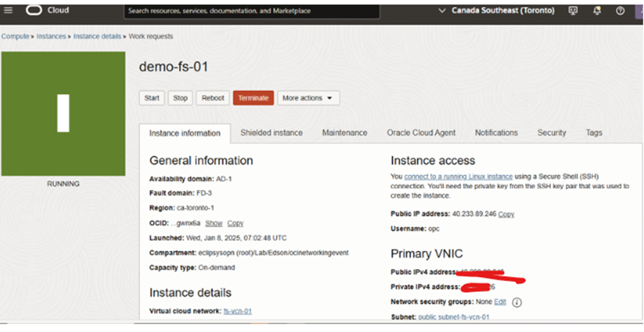Screen dimensions: 644x332
Task: Select the Maintenance tab
Action: click(x=344, y=133)
